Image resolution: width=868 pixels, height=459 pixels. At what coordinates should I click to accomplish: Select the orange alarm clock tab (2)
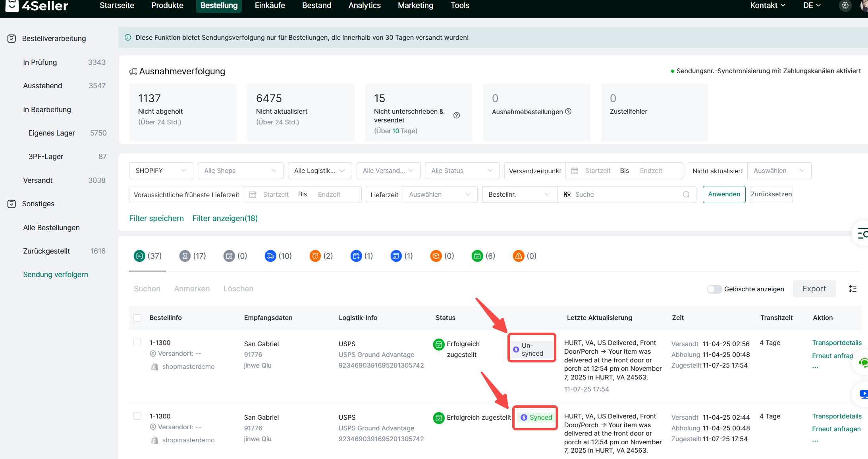click(321, 256)
